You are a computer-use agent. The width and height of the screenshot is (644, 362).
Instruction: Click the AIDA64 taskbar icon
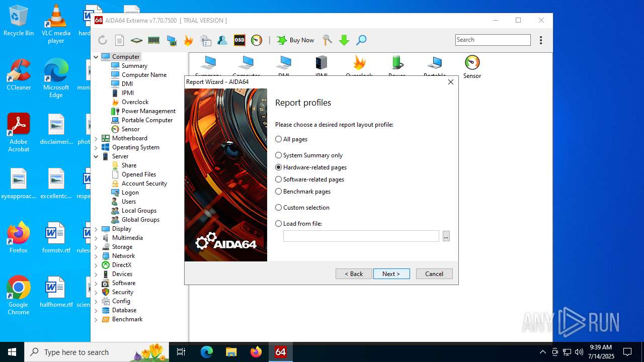point(281,352)
